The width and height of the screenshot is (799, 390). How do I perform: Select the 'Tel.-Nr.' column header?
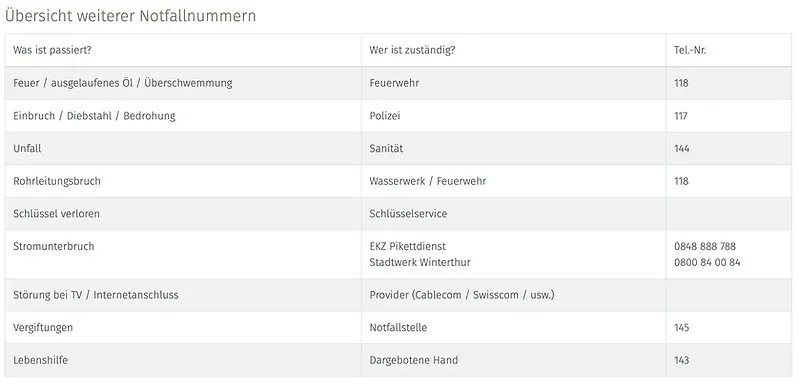(x=690, y=50)
